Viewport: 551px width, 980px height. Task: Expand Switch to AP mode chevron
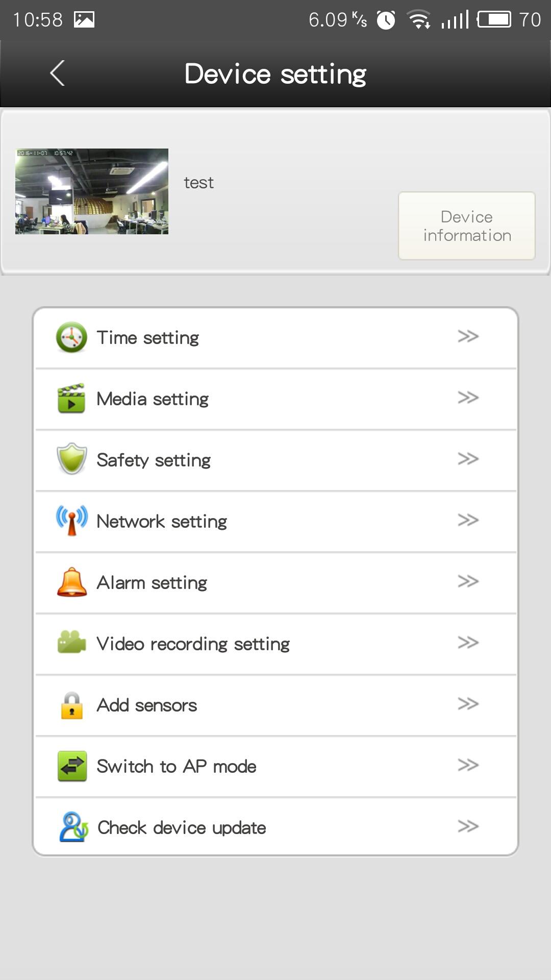coord(468,765)
